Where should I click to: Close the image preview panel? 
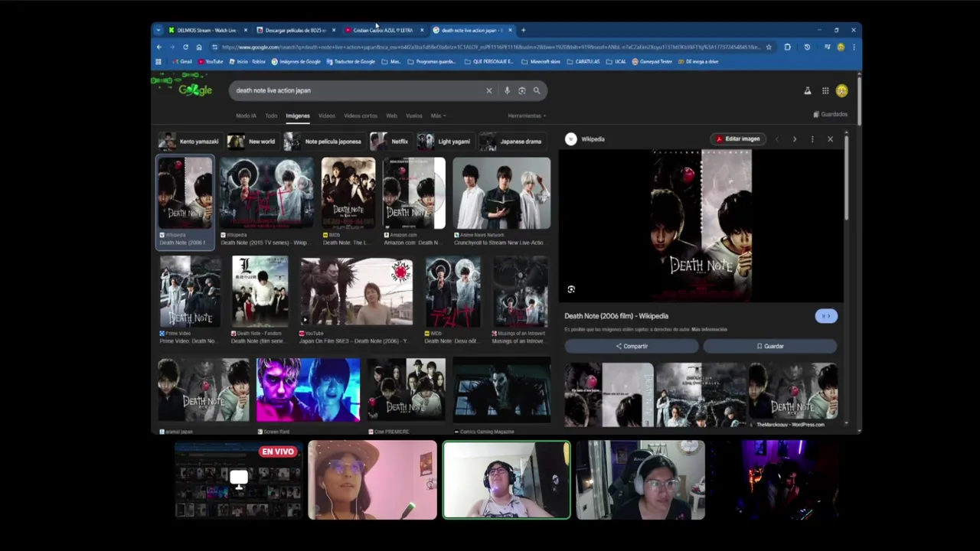pyautogui.click(x=830, y=139)
